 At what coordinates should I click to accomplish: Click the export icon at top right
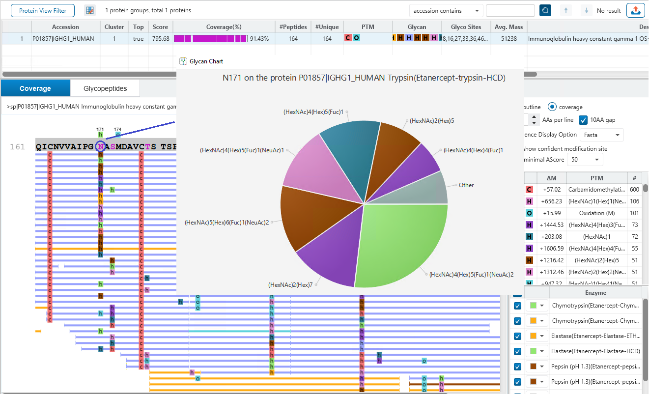pyautogui.click(x=635, y=11)
